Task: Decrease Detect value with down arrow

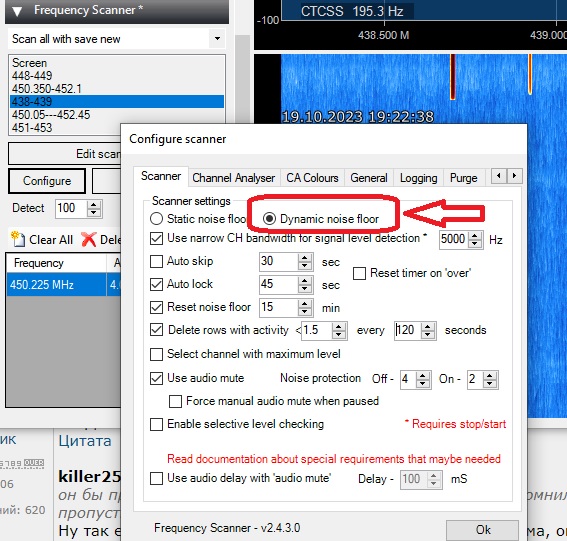Action: (94, 212)
